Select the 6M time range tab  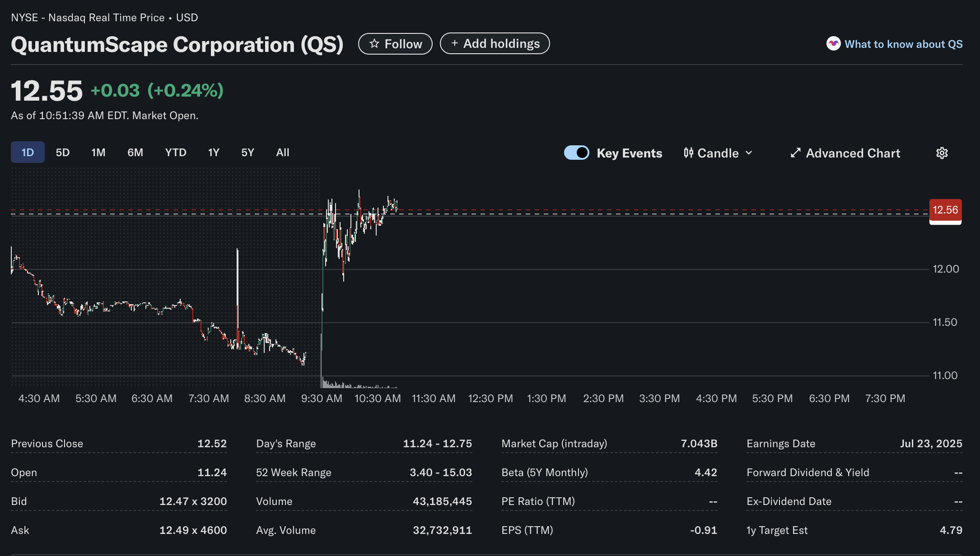coord(135,153)
